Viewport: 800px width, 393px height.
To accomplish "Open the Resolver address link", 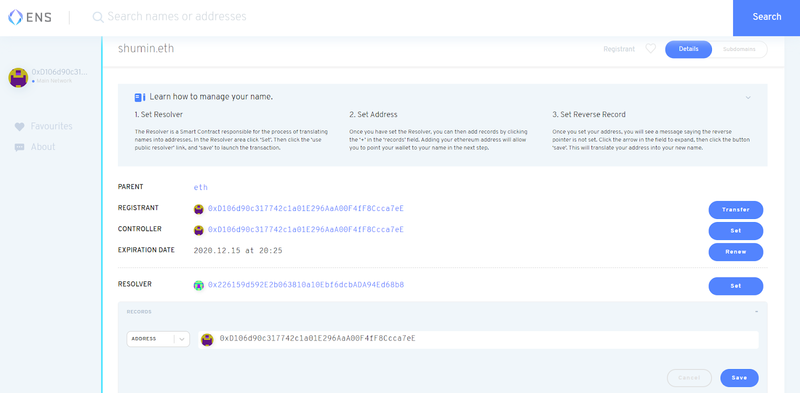I will (306, 285).
